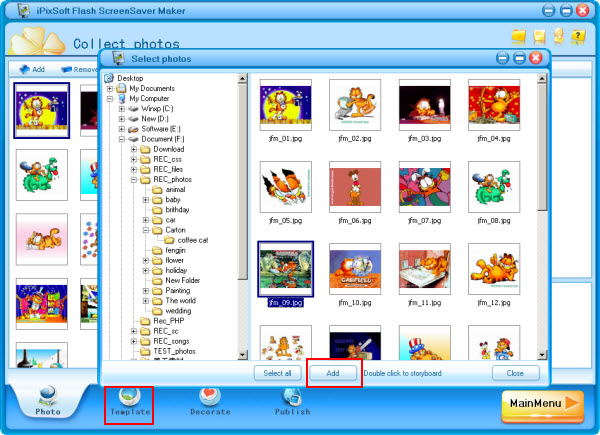
Task: Expand the Winxp (C:) drive node
Action: (x=122, y=109)
